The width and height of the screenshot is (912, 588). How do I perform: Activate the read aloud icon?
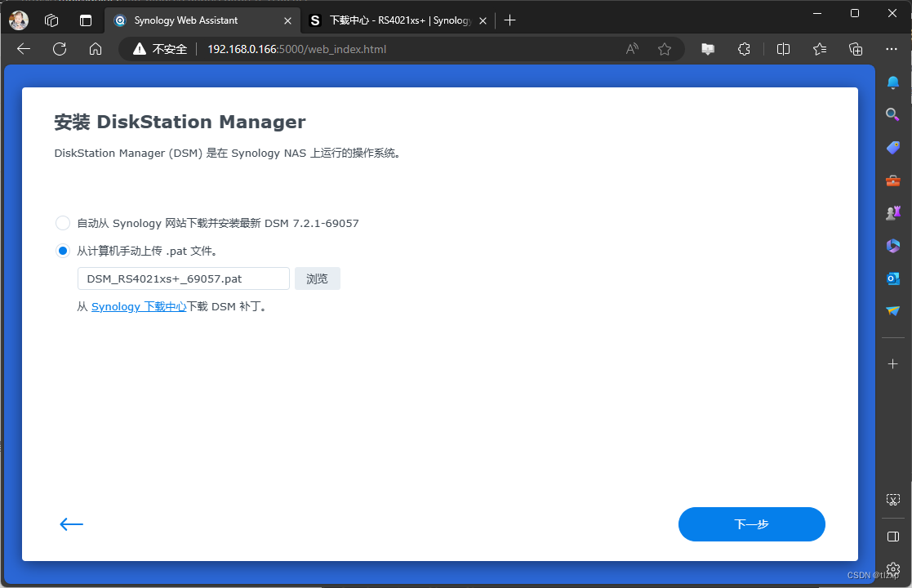coord(632,49)
